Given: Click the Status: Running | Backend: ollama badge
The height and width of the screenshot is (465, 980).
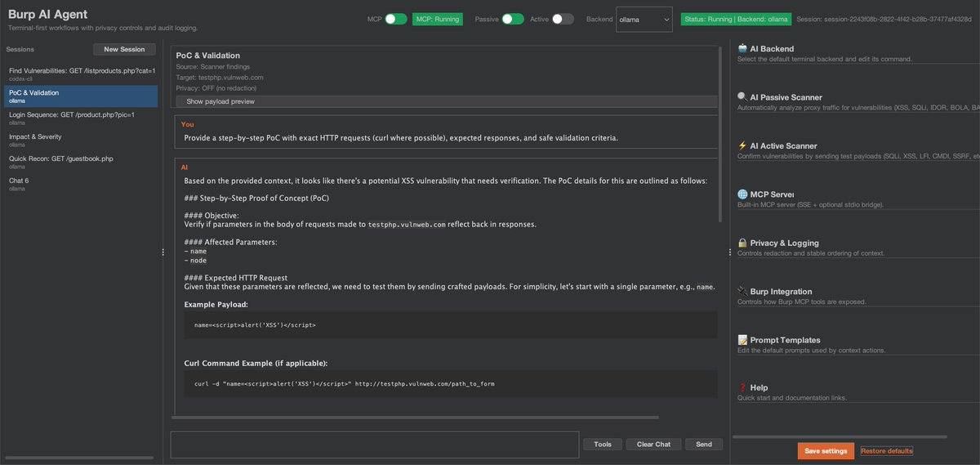Looking at the screenshot, I should pyautogui.click(x=736, y=19).
